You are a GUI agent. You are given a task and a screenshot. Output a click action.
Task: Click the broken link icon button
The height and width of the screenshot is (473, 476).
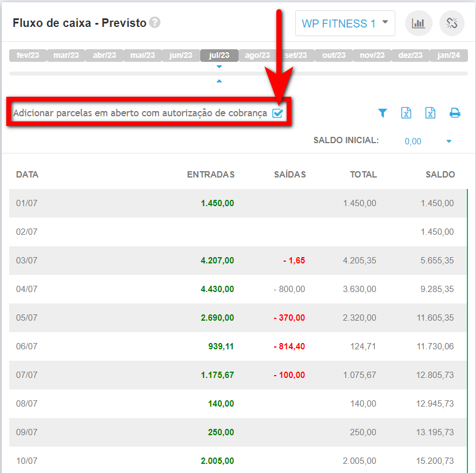click(451, 23)
